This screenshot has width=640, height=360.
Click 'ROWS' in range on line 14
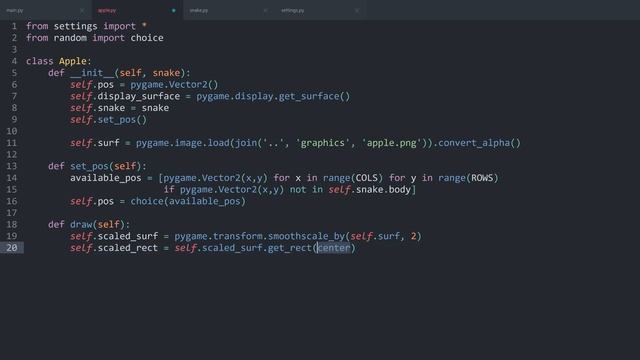[x=482, y=178]
